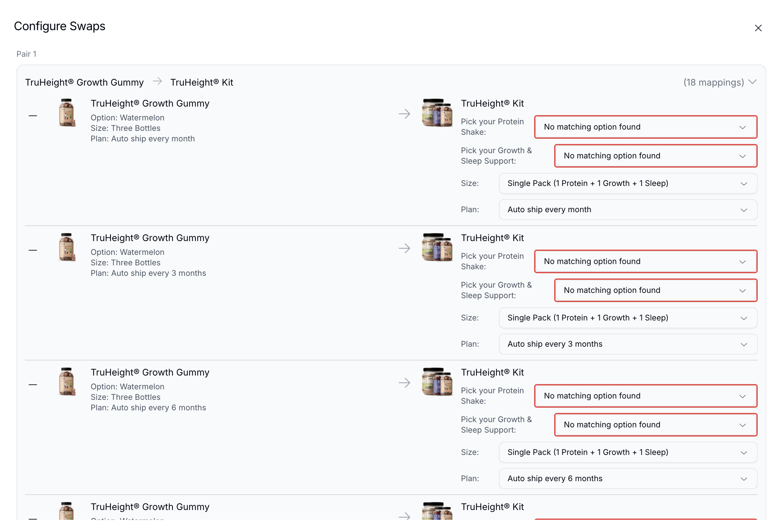Remove mapping with Auto ship every month plan
The image size is (782, 532).
pyautogui.click(x=33, y=115)
